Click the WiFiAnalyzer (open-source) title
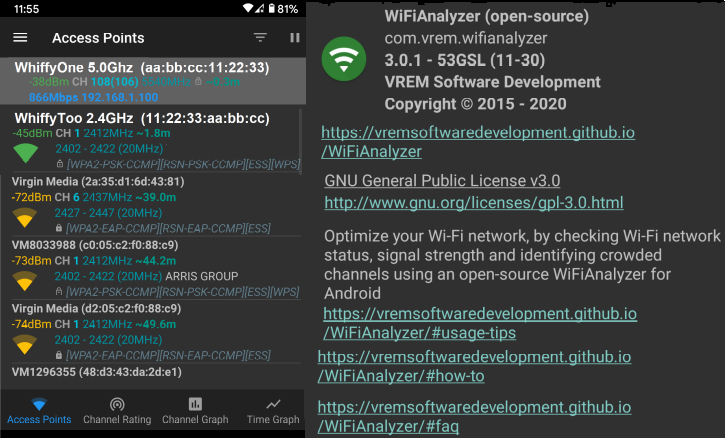This screenshot has width=725, height=438. pyautogui.click(x=487, y=16)
